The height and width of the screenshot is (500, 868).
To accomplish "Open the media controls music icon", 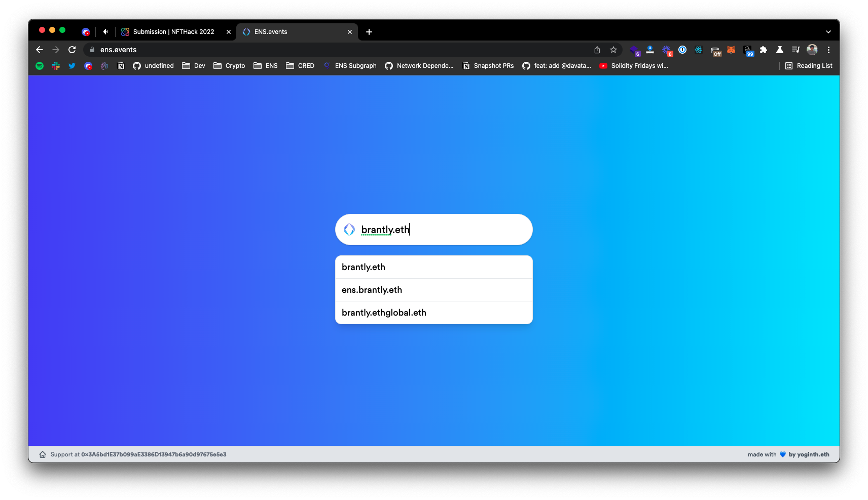I will [795, 50].
